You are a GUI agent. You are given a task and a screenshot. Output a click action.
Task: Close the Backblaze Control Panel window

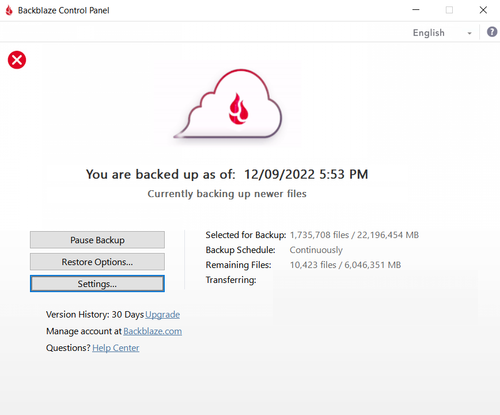[x=483, y=10]
